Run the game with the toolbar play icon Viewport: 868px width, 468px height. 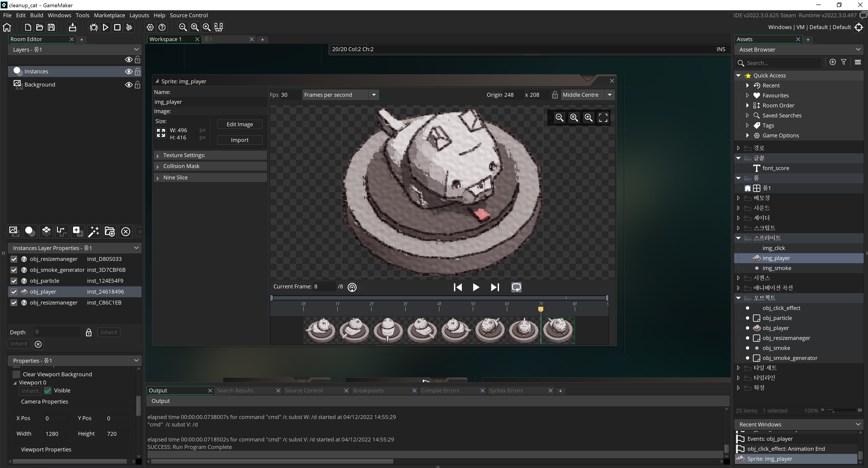(x=106, y=27)
